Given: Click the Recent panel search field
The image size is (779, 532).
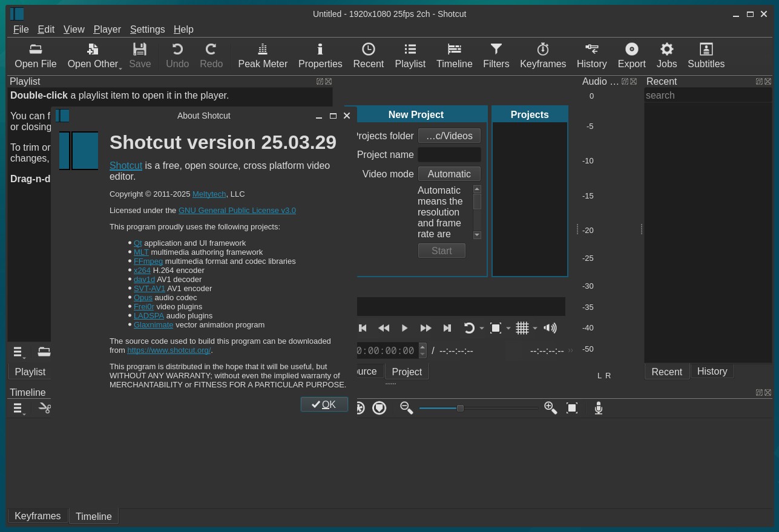Looking at the screenshot, I should click(x=708, y=95).
